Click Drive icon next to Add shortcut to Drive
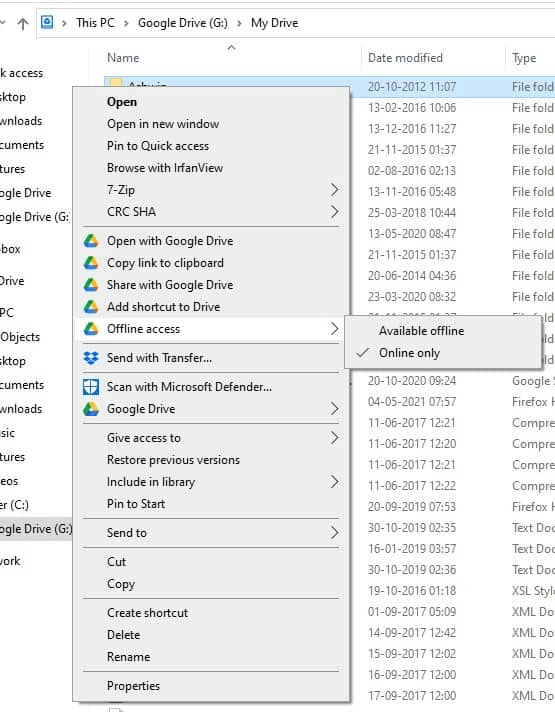This screenshot has height=712, width=555. (x=91, y=307)
